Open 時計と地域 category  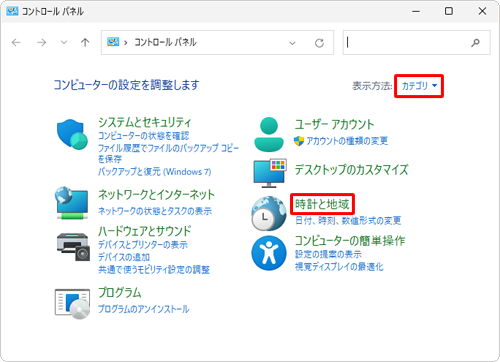point(322,204)
